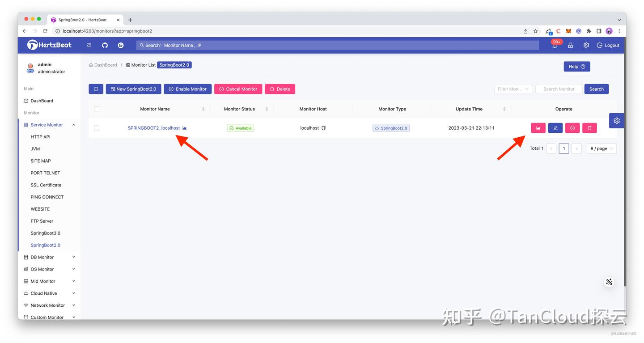Sort by the Update Time column
This screenshot has width=644, height=343.
[x=504, y=109]
